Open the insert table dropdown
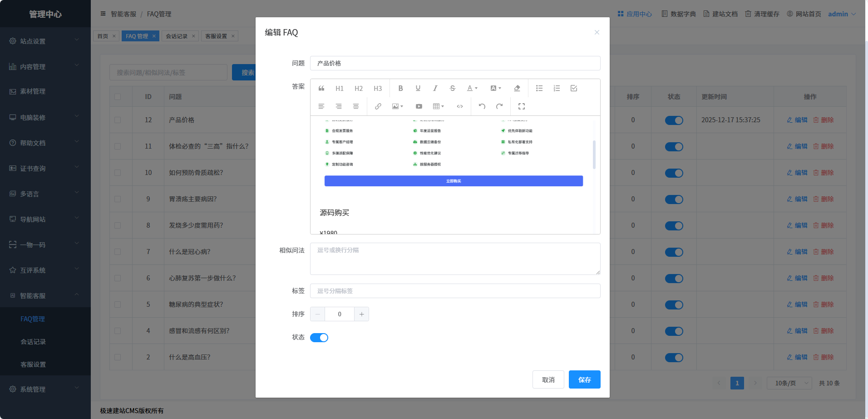The width and height of the screenshot is (868, 419). click(438, 106)
